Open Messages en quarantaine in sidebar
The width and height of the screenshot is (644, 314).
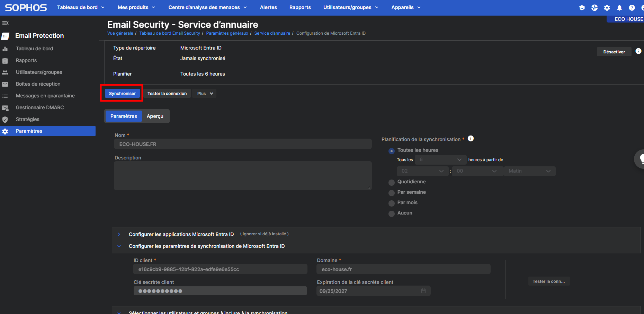coord(45,96)
